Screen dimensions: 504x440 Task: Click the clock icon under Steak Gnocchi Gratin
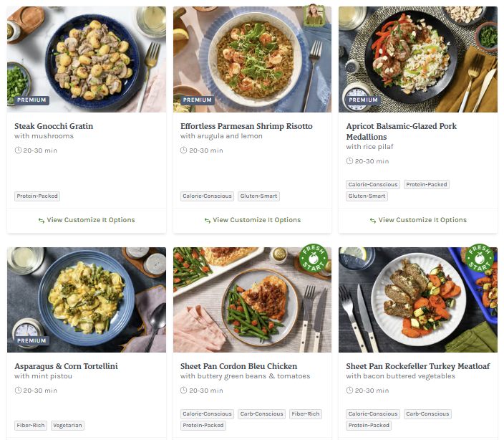(18, 150)
